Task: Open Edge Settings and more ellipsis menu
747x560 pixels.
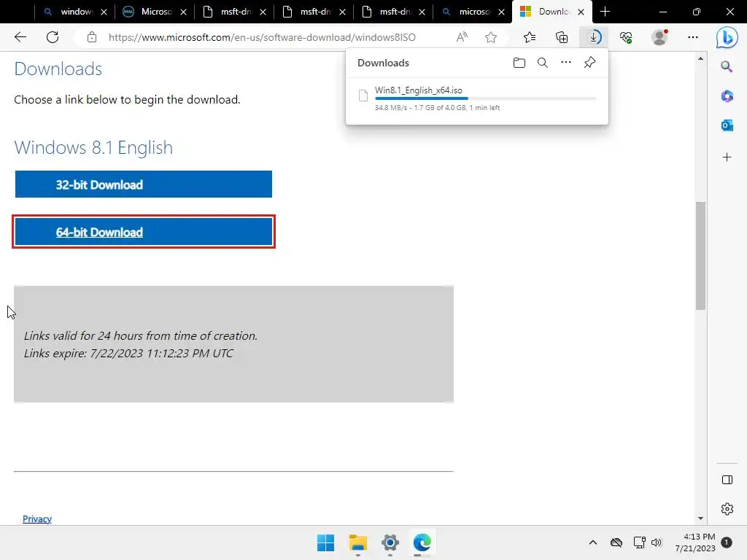Action: point(693,37)
